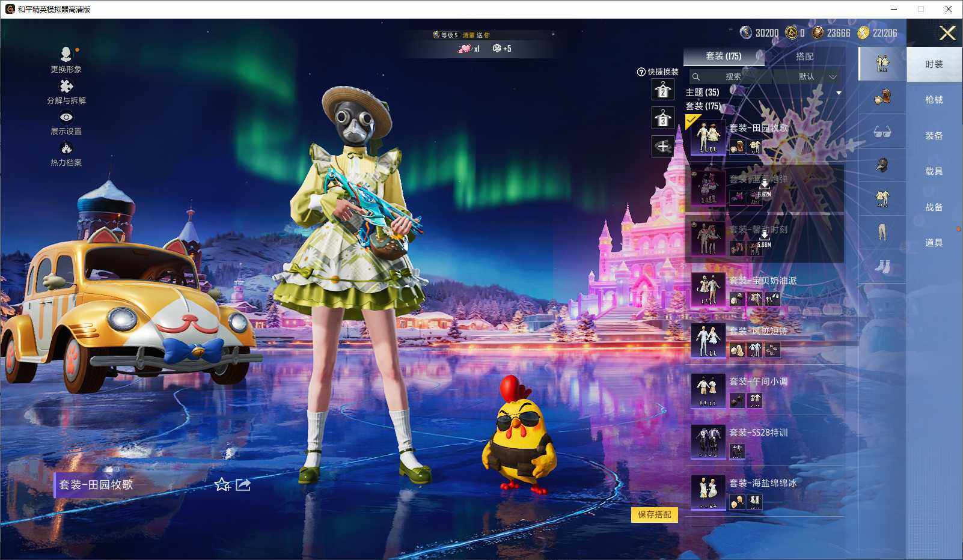
Task: Switch to the 搭配 tab
Action: point(805,56)
